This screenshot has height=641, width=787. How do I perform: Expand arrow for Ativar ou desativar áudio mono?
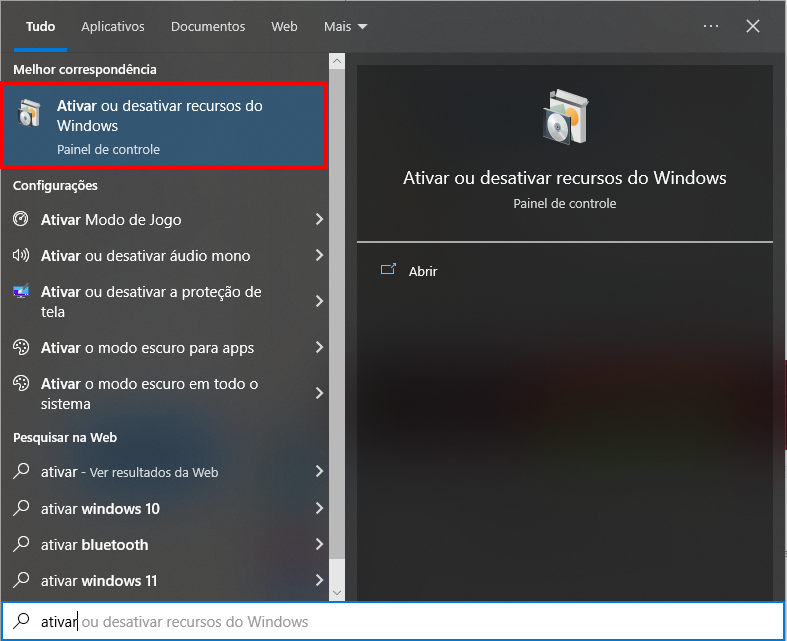(x=319, y=255)
